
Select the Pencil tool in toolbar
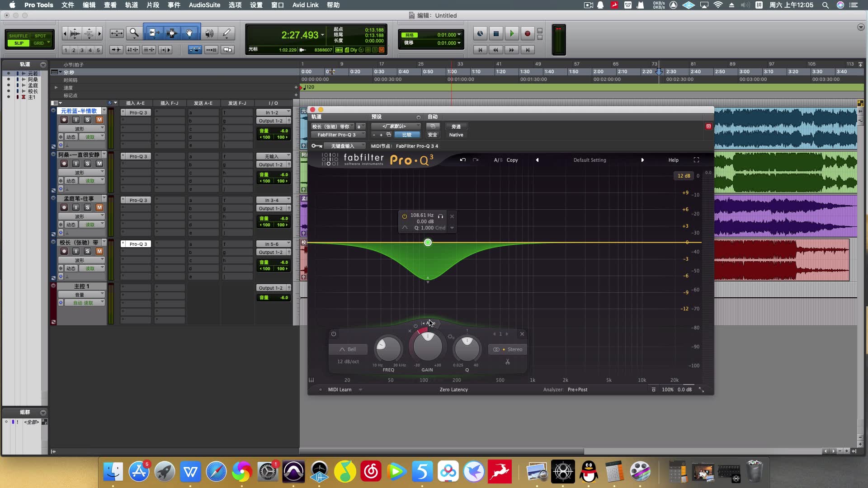pyautogui.click(x=226, y=33)
